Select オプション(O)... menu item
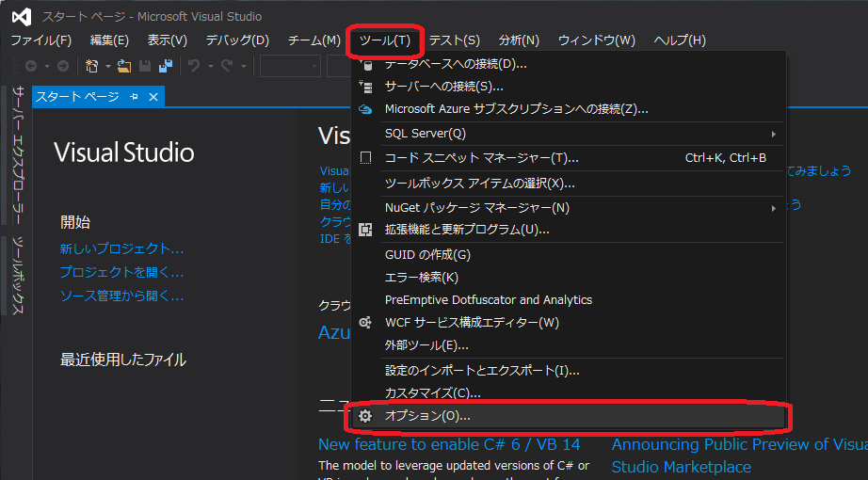Image resolution: width=868 pixels, height=480 pixels. pyautogui.click(x=569, y=416)
